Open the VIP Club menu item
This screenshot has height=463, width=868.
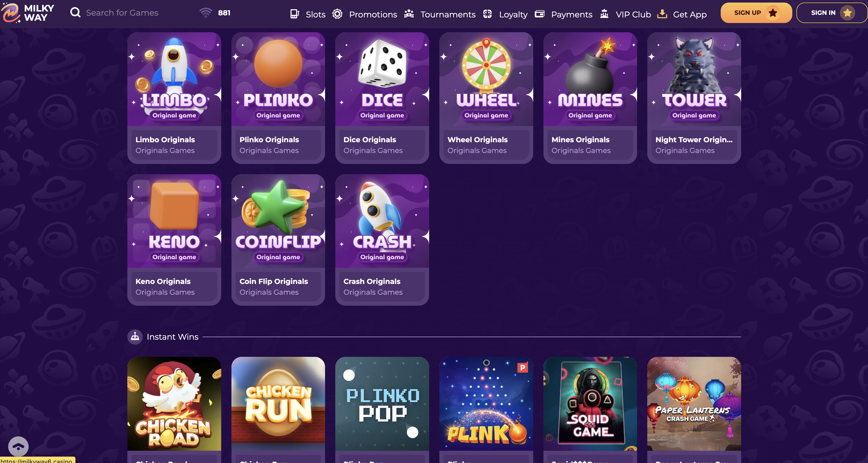[x=633, y=15]
